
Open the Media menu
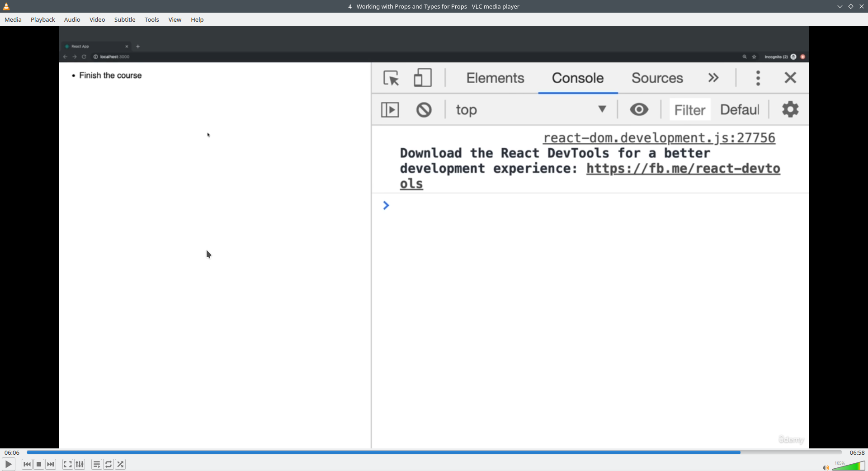click(13, 19)
